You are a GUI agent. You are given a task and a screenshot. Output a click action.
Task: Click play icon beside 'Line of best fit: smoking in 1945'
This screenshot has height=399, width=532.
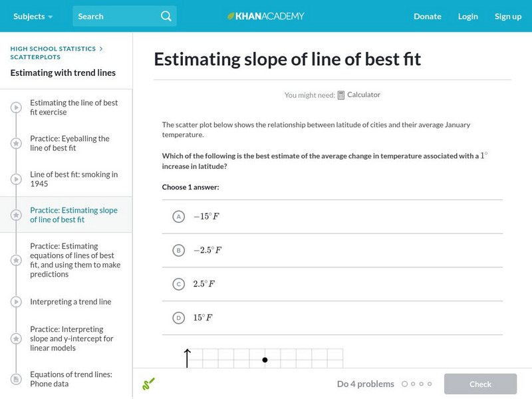coord(16,179)
